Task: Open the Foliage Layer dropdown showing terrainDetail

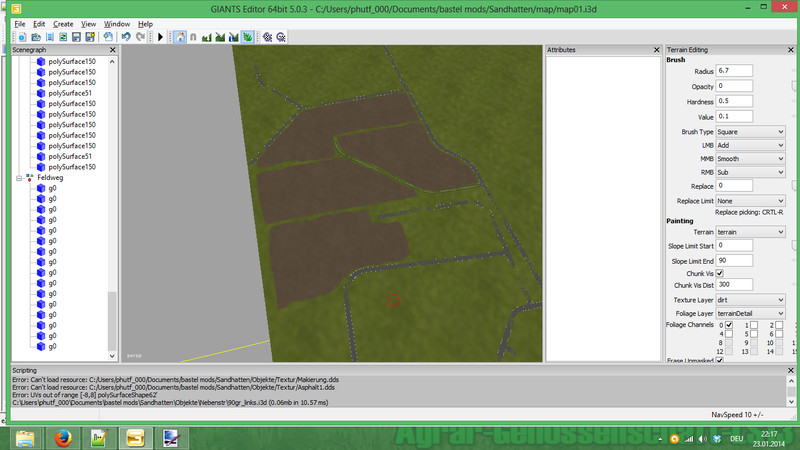Action: (750, 313)
